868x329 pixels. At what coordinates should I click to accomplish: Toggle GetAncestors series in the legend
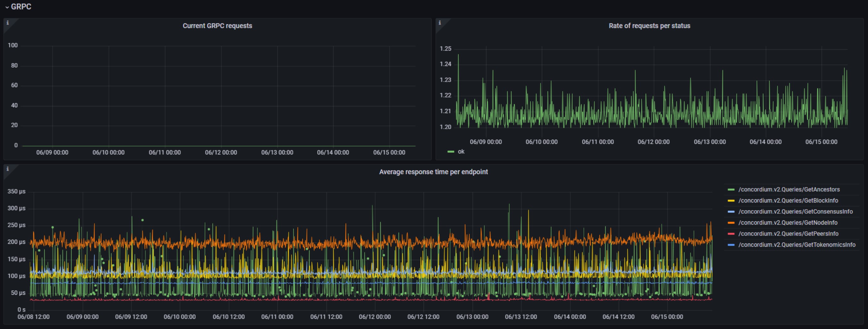point(789,189)
